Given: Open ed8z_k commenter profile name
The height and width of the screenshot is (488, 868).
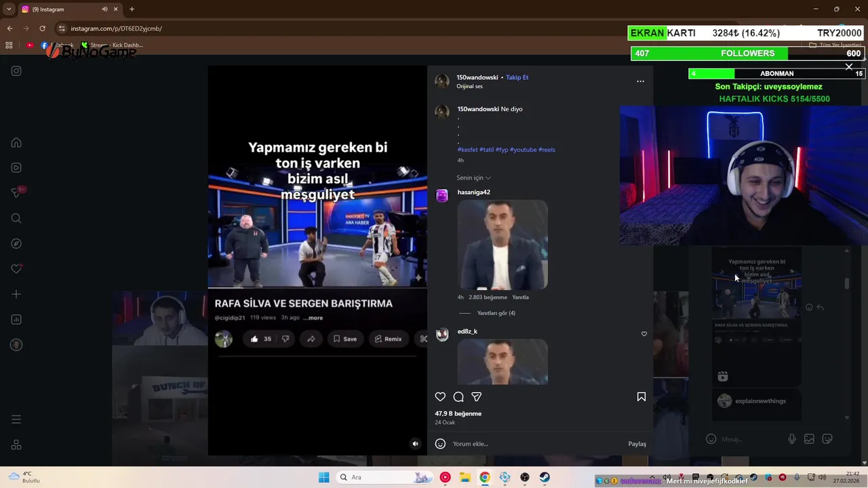Looking at the screenshot, I should 467,331.
